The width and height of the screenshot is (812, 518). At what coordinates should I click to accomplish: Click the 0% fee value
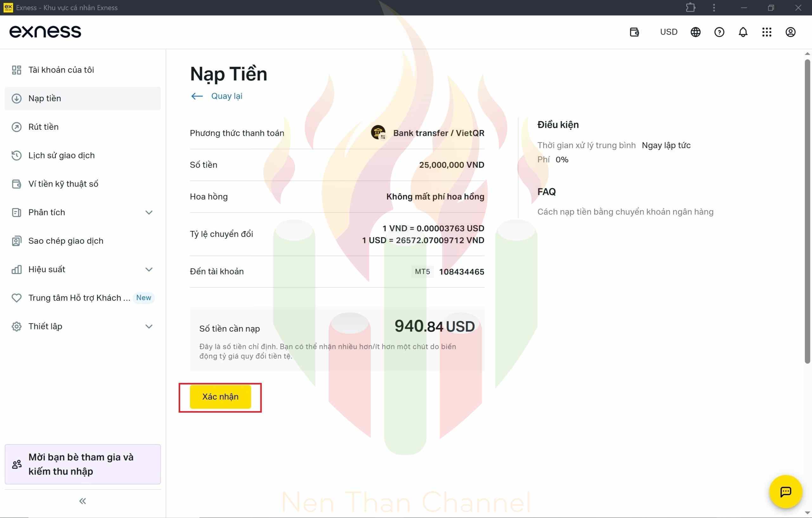(x=561, y=160)
